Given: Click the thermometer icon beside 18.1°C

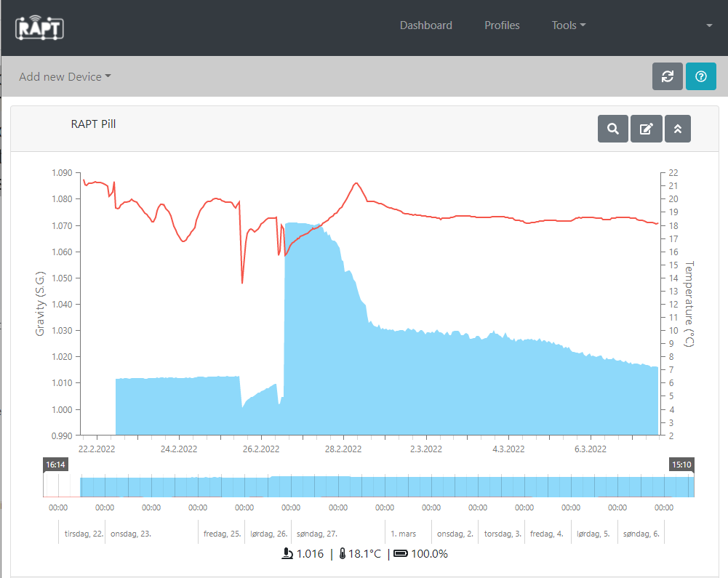Looking at the screenshot, I should (x=342, y=554).
